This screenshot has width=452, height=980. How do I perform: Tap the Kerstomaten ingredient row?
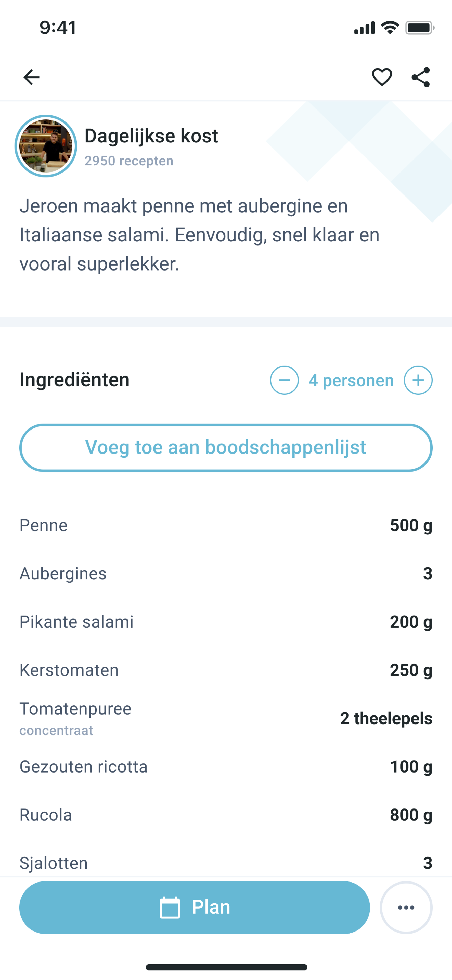pos(226,670)
